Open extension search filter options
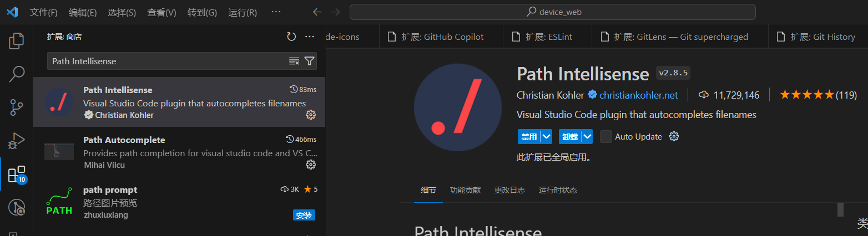The image size is (868, 236). point(309,61)
